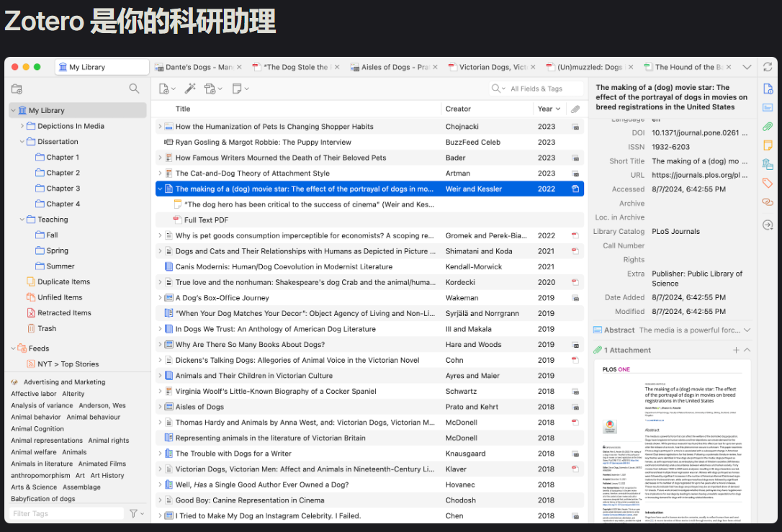Expand the Aisles of Dogs row
Viewport: 782px width, 532px height.
(x=160, y=407)
